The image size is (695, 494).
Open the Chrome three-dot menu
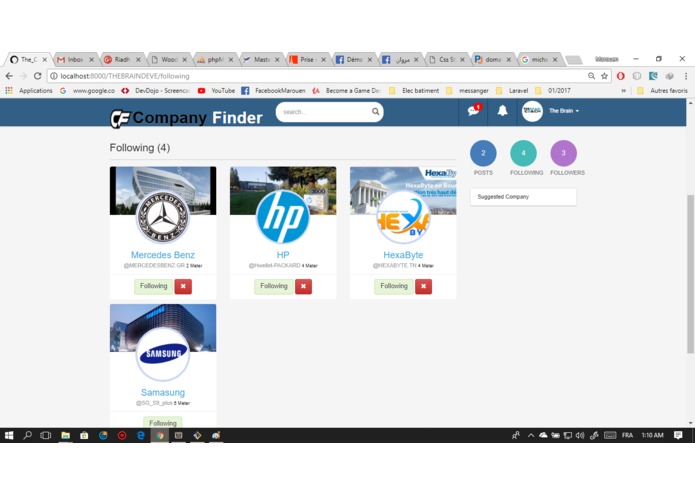[x=686, y=76]
